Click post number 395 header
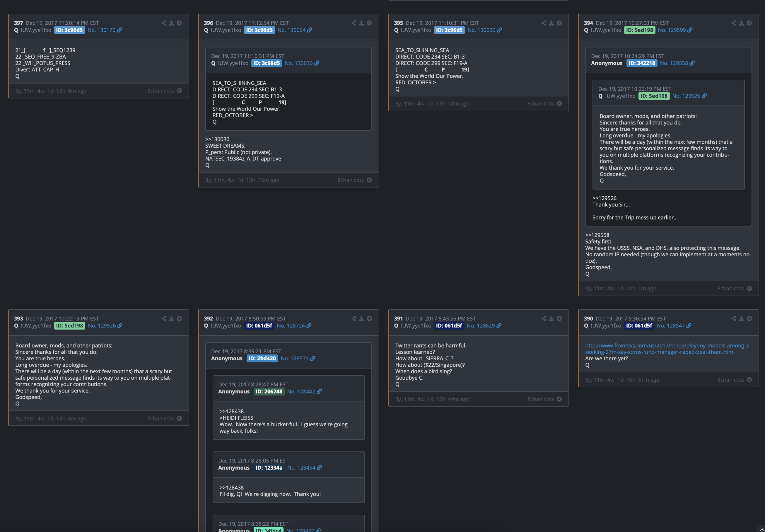Viewport: 765px width, 532px height. [x=398, y=23]
